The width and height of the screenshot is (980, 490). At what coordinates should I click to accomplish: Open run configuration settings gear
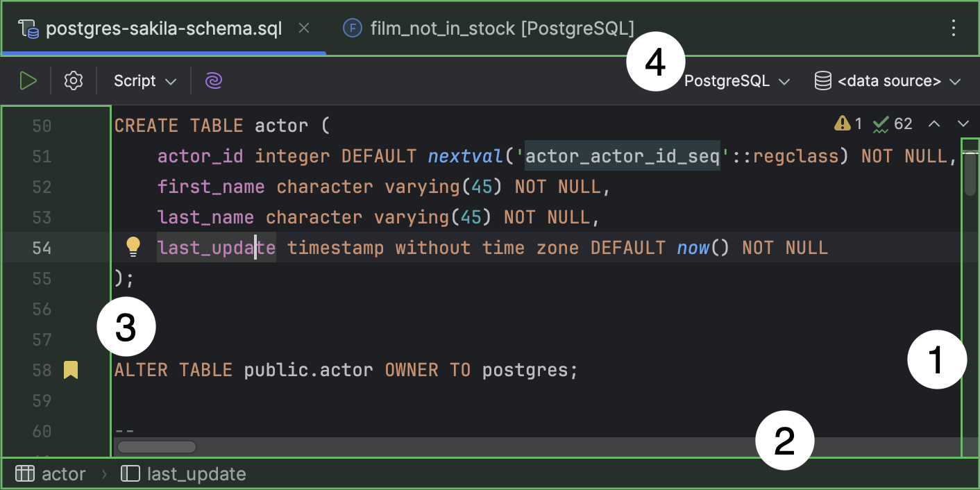73,80
